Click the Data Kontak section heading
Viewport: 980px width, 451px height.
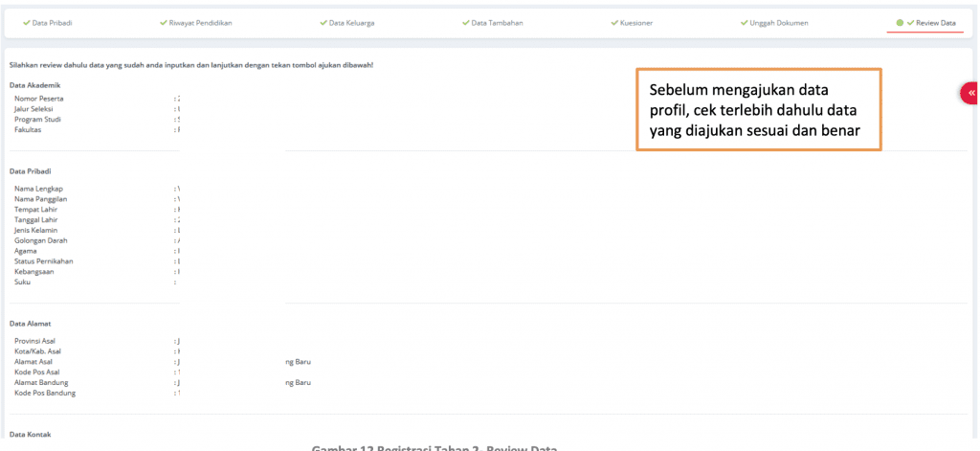click(32, 434)
